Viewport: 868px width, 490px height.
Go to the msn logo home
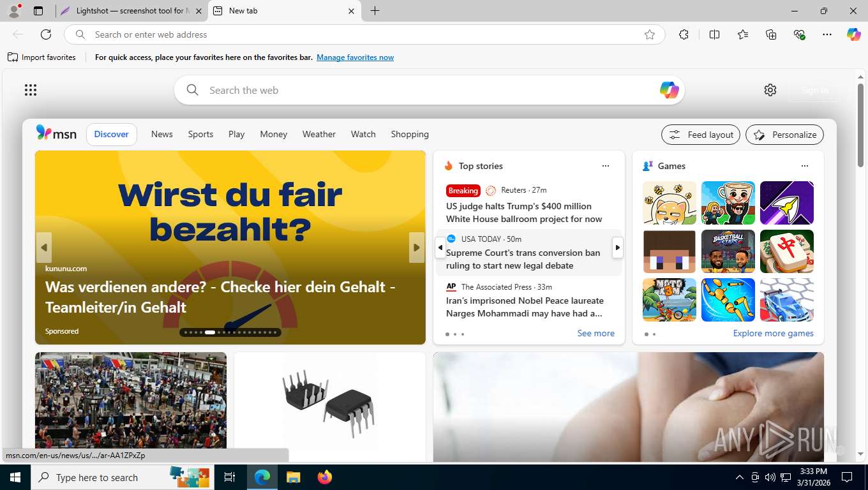point(56,133)
